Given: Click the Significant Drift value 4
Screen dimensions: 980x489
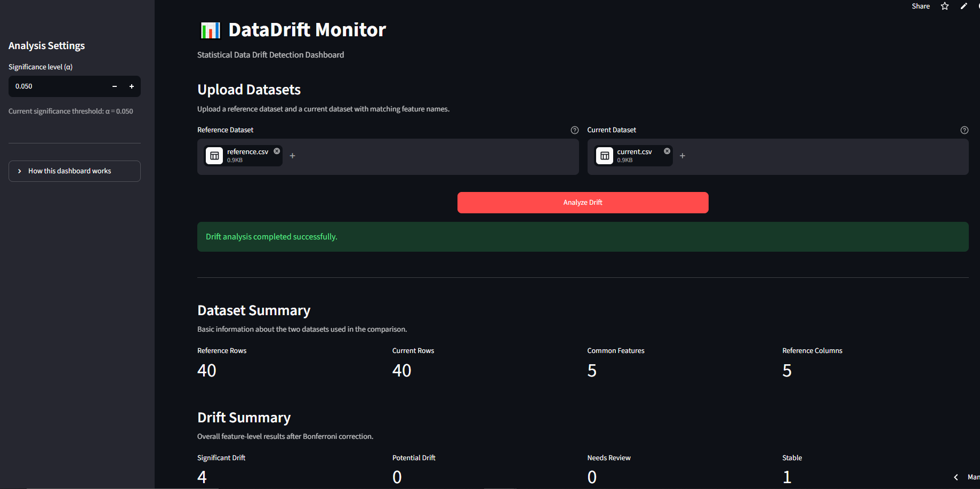Looking at the screenshot, I should click(x=202, y=477).
